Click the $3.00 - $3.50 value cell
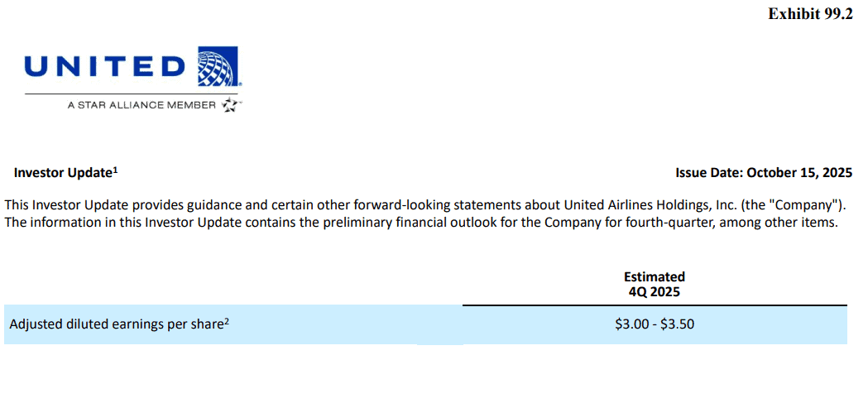 655,324
